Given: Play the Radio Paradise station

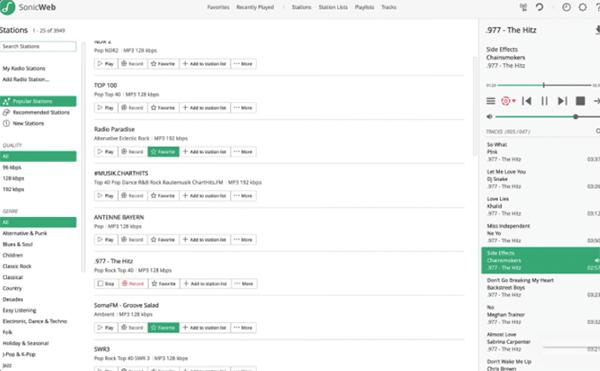Looking at the screenshot, I should (x=106, y=152).
